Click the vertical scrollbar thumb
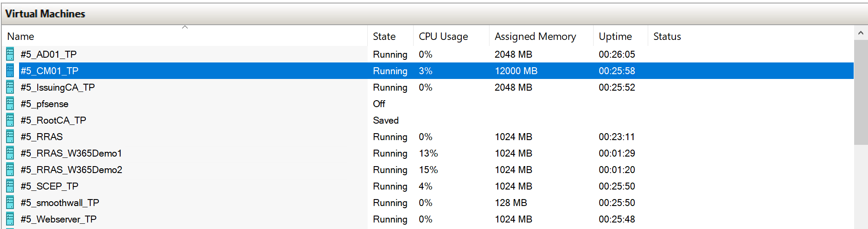The width and height of the screenshot is (868, 229). (x=861, y=92)
